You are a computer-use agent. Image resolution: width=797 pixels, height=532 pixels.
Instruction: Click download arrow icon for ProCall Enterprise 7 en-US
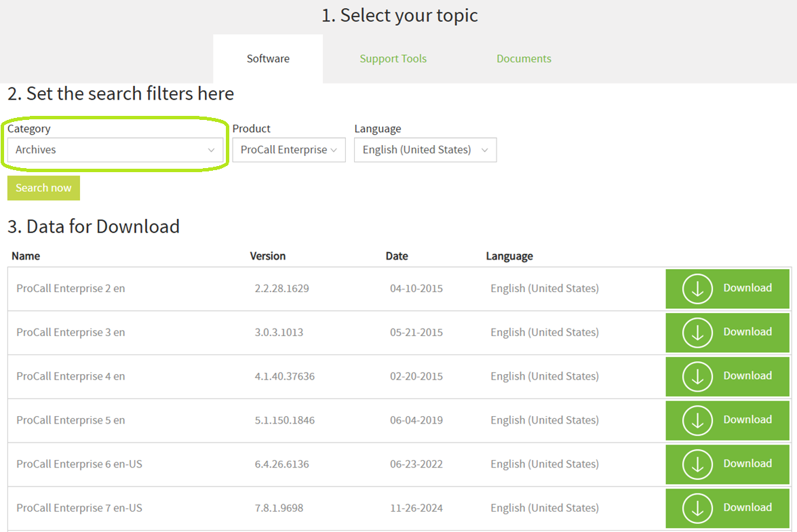(x=697, y=508)
